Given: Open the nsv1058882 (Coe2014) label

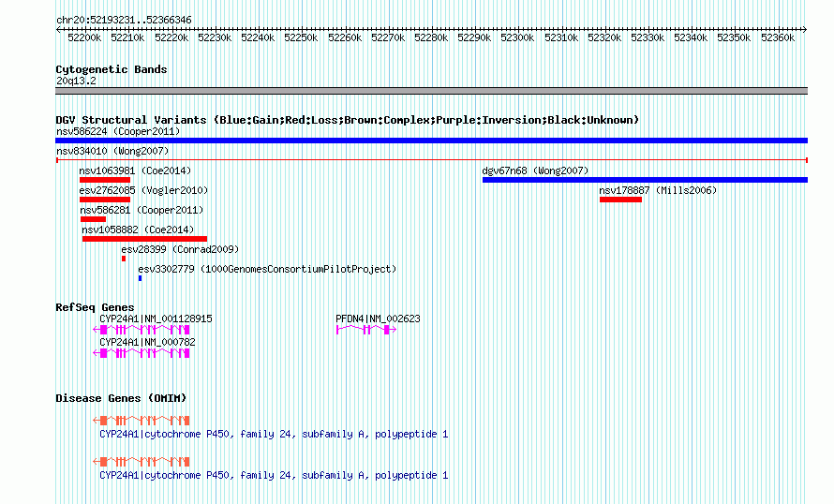Looking at the screenshot, I should pyautogui.click(x=138, y=230).
